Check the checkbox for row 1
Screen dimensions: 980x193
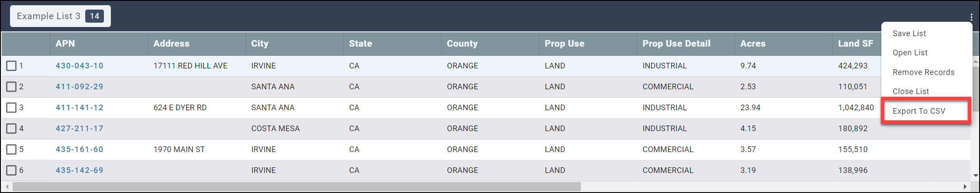pos(11,66)
